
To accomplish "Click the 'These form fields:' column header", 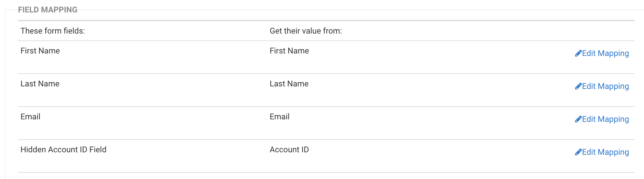I will click(x=53, y=31).
